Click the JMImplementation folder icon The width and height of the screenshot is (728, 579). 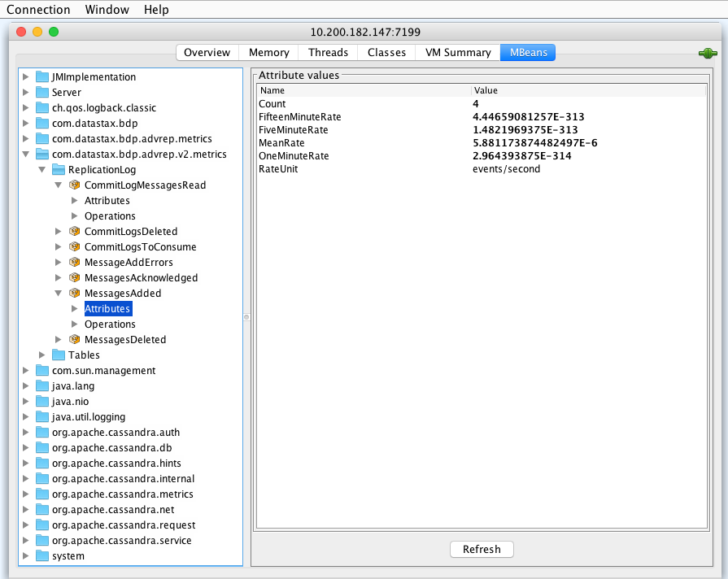41,76
